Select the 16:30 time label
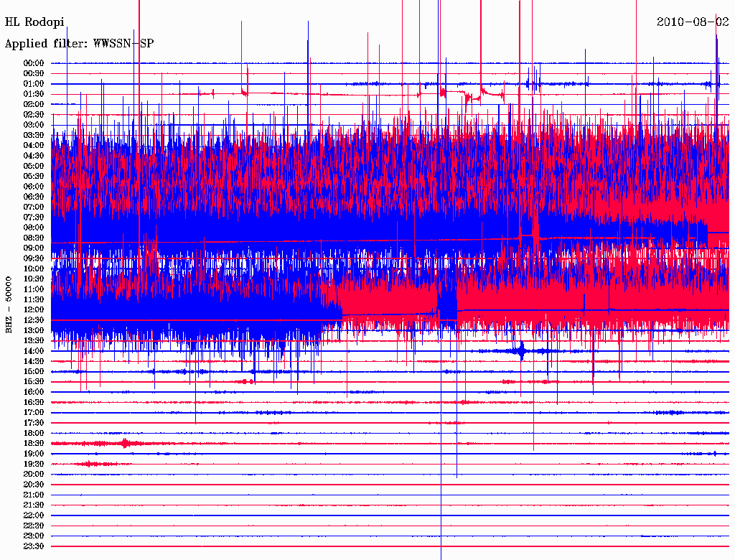 click(34, 403)
